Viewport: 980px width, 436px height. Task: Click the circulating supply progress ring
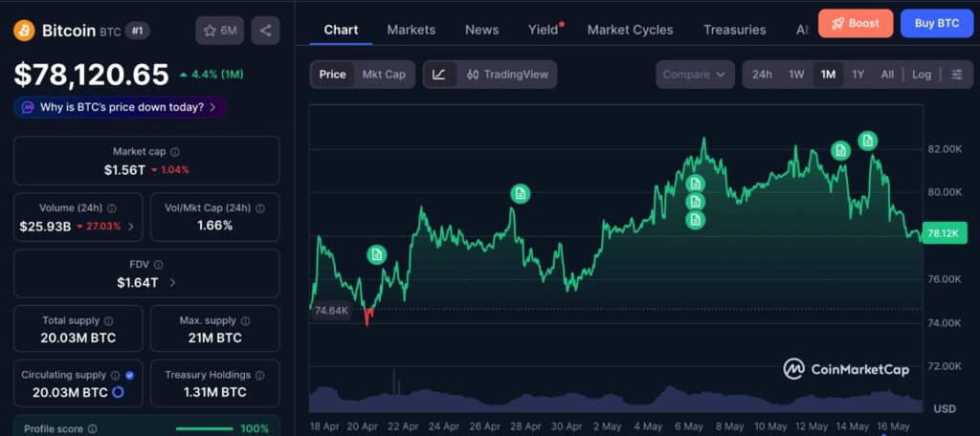(x=118, y=392)
